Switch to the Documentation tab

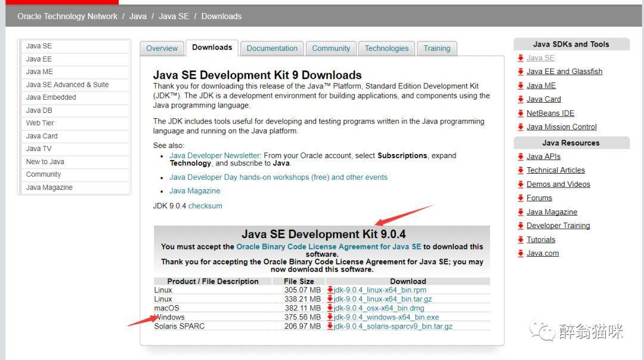click(272, 48)
